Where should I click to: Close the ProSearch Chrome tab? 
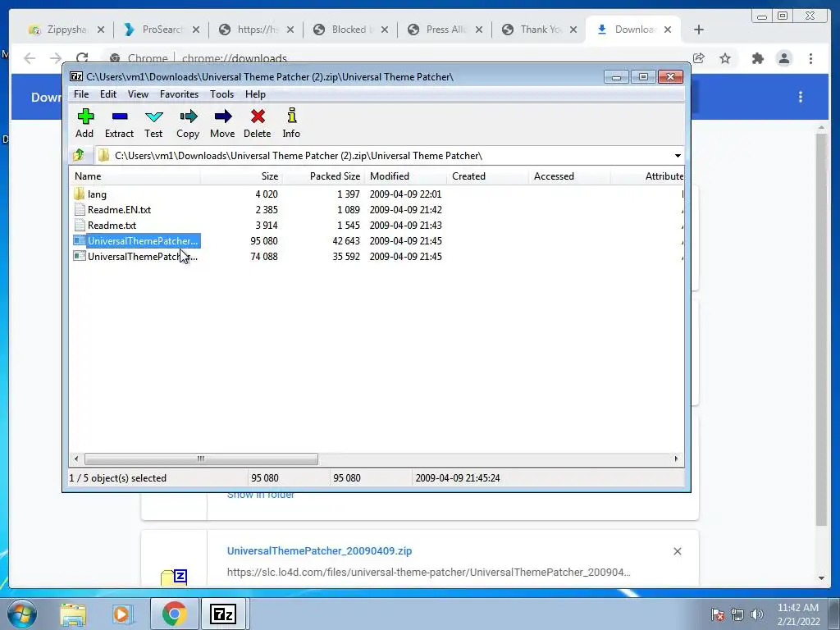tap(196, 30)
